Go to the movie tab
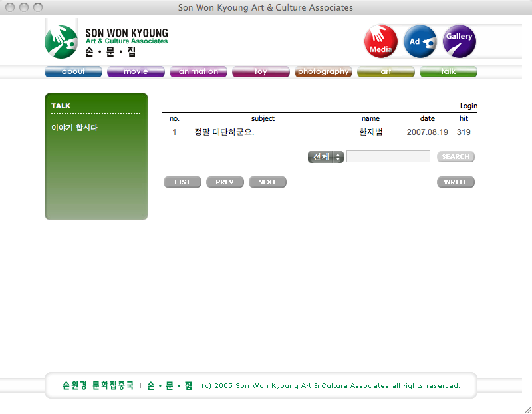Viewport: 532px width, 414px height. 136,72
